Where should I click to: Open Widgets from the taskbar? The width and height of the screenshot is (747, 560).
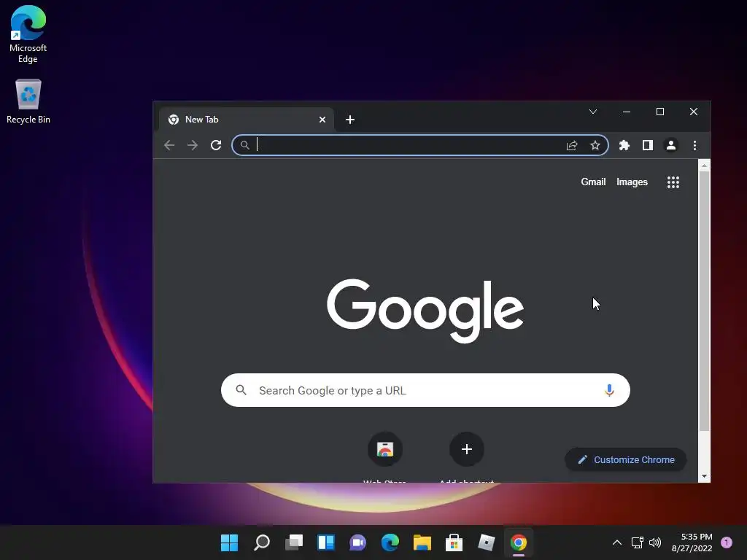[326, 542]
